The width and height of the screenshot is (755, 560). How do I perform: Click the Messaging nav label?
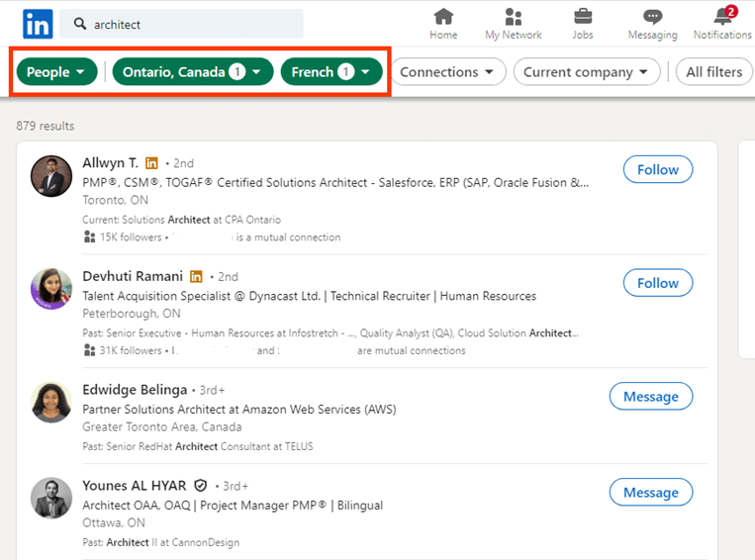pos(652,35)
